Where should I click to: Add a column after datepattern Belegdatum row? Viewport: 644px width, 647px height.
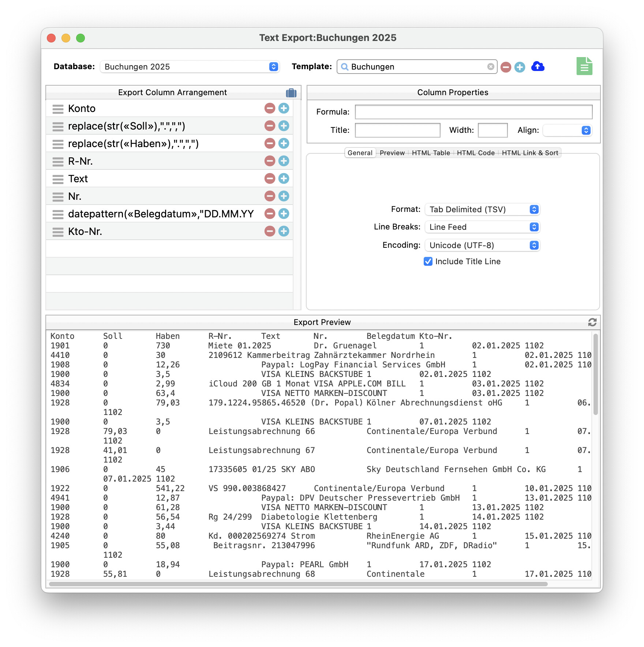[284, 214]
